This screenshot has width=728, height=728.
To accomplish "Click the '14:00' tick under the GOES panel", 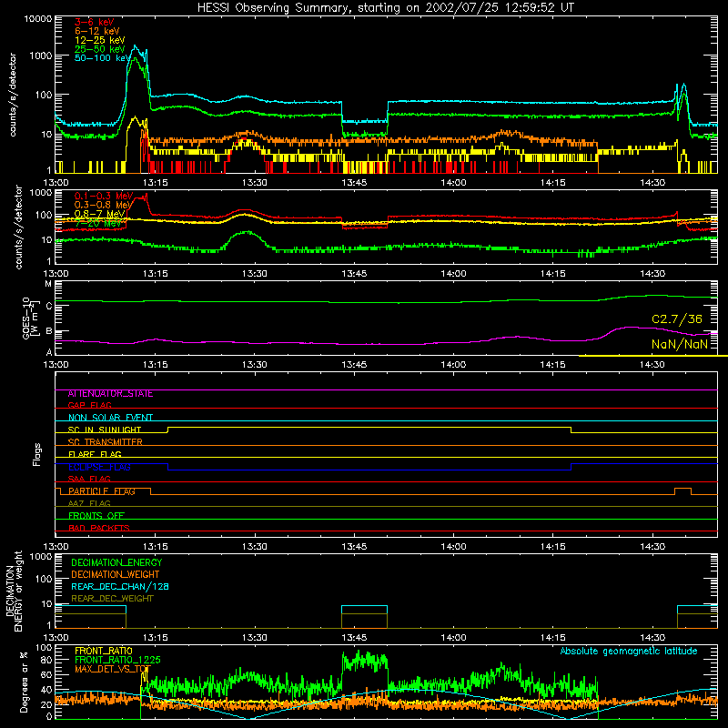I will [x=453, y=365].
